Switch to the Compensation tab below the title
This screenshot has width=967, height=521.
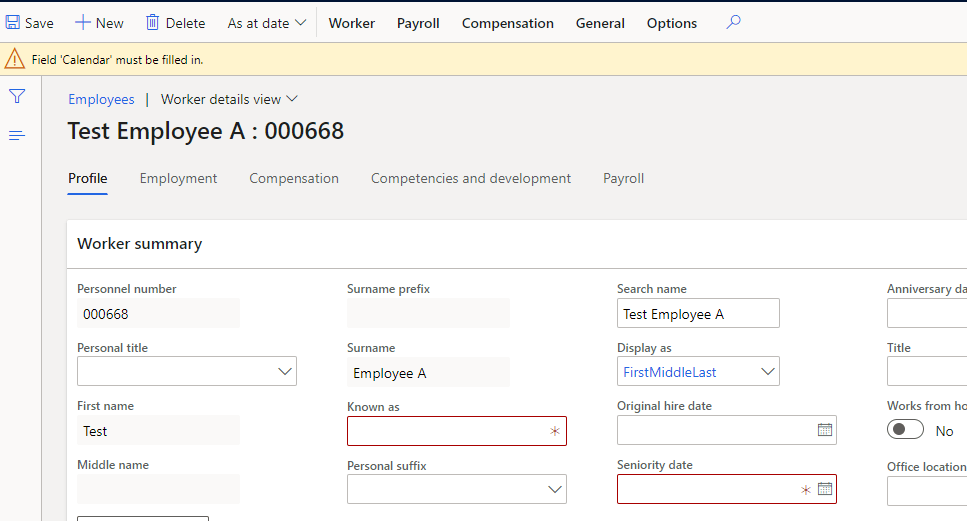(294, 178)
